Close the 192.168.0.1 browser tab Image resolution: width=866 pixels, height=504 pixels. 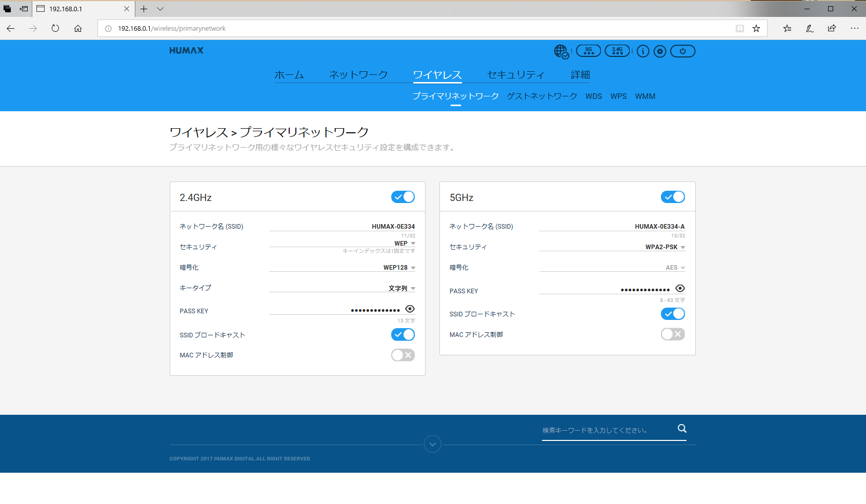click(x=127, y=9)
